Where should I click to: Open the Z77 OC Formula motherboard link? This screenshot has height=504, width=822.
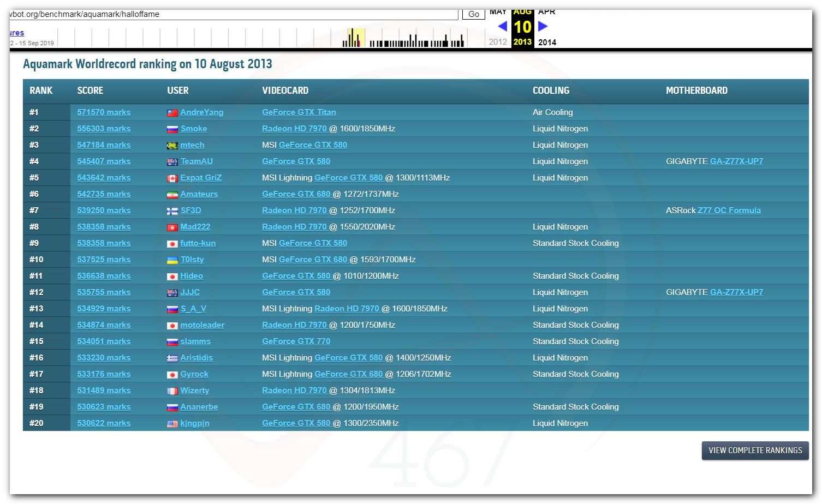pos(729,211)
